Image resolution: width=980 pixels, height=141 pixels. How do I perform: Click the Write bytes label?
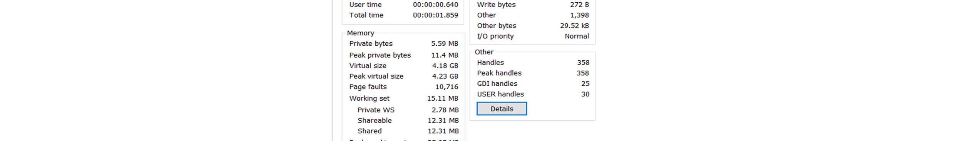496,5
